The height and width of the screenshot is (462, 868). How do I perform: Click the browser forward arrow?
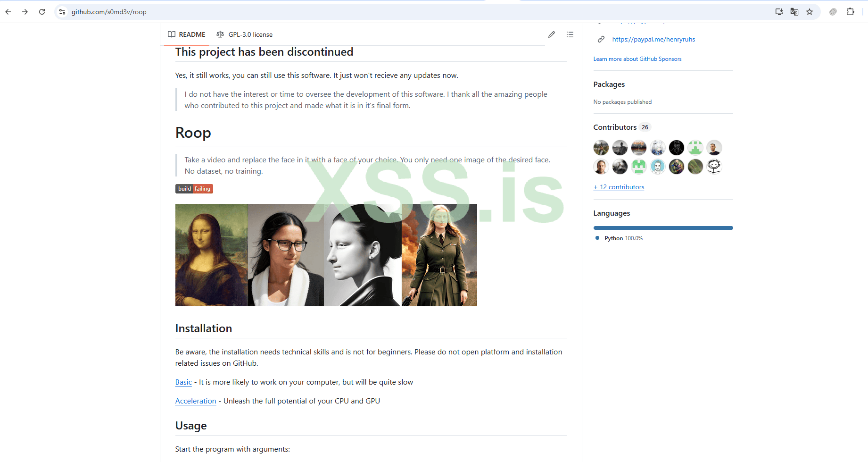click(x=25, y=12)
